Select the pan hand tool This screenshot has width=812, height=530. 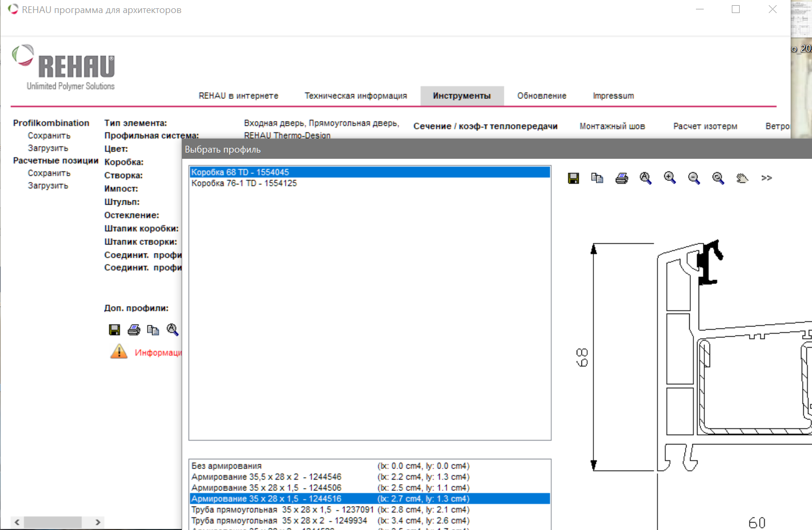coord(742,178)
